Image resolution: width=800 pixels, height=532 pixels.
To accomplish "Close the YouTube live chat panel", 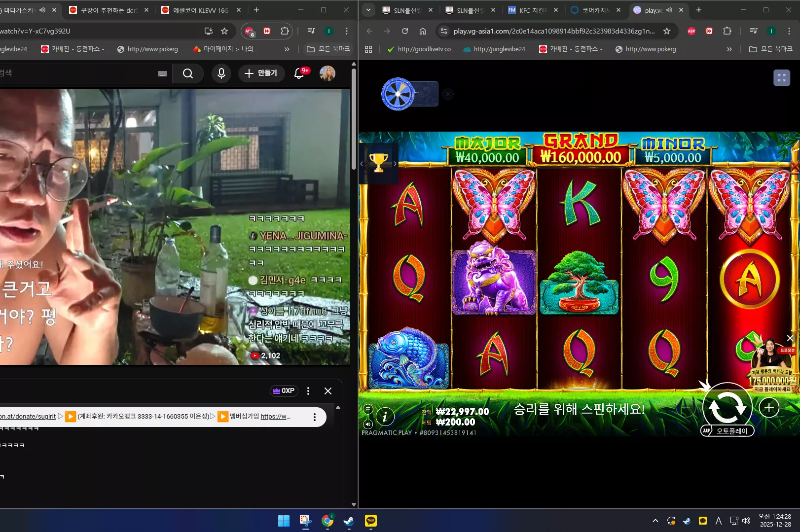I will [x=328, y=391].
